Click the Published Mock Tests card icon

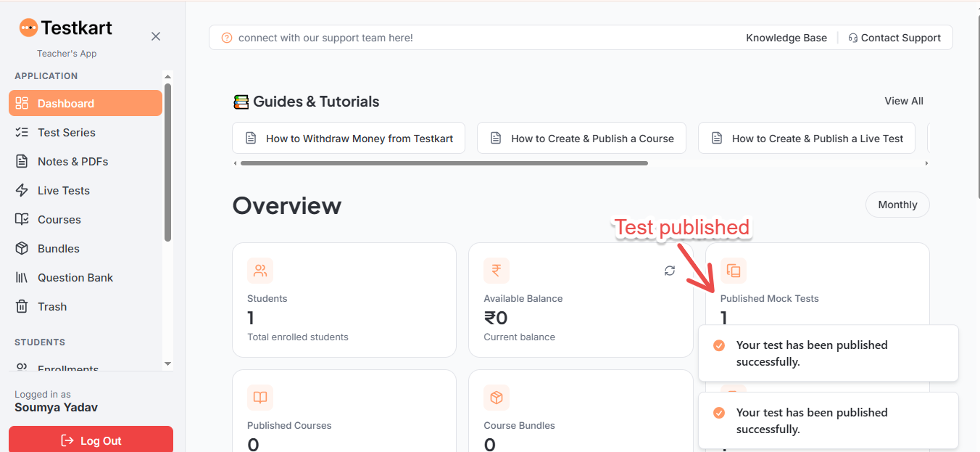[x=734, y=271]
